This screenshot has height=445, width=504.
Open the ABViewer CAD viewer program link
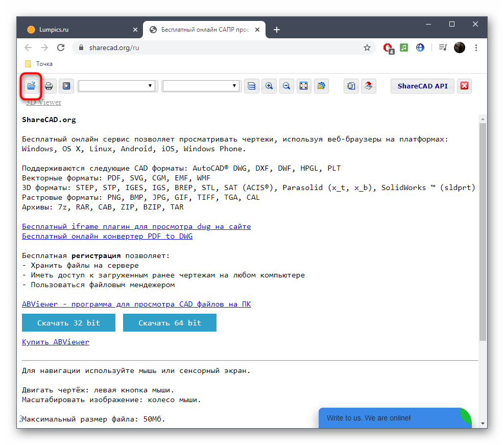136,304
